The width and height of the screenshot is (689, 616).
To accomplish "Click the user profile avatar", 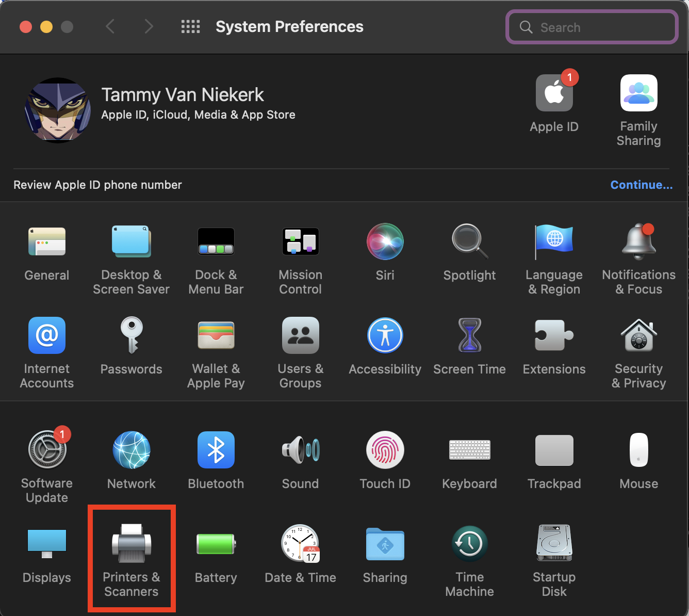I will [x=58, y=110].
